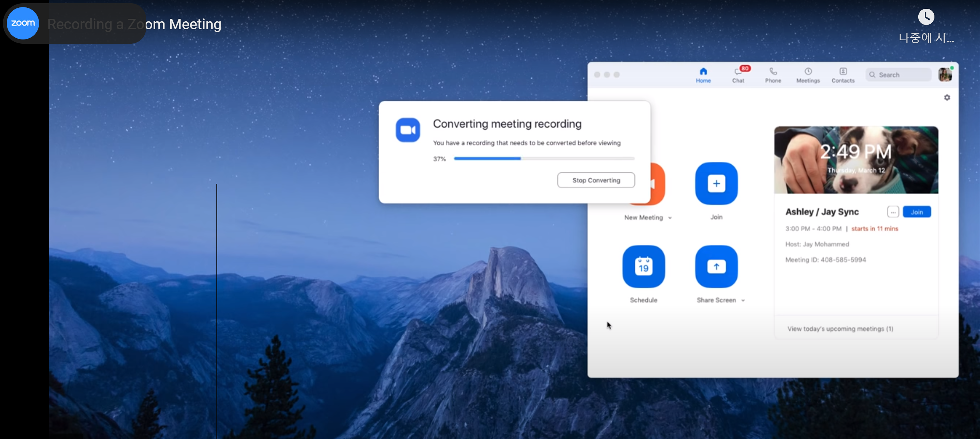
Task: Open the Meetings tab
Action: point(808,75)
